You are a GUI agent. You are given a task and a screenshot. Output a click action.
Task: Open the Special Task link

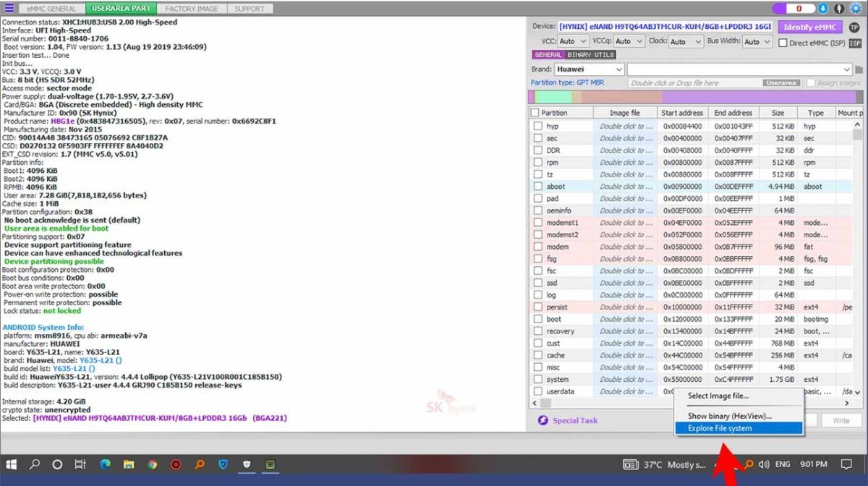click(575, 420)
